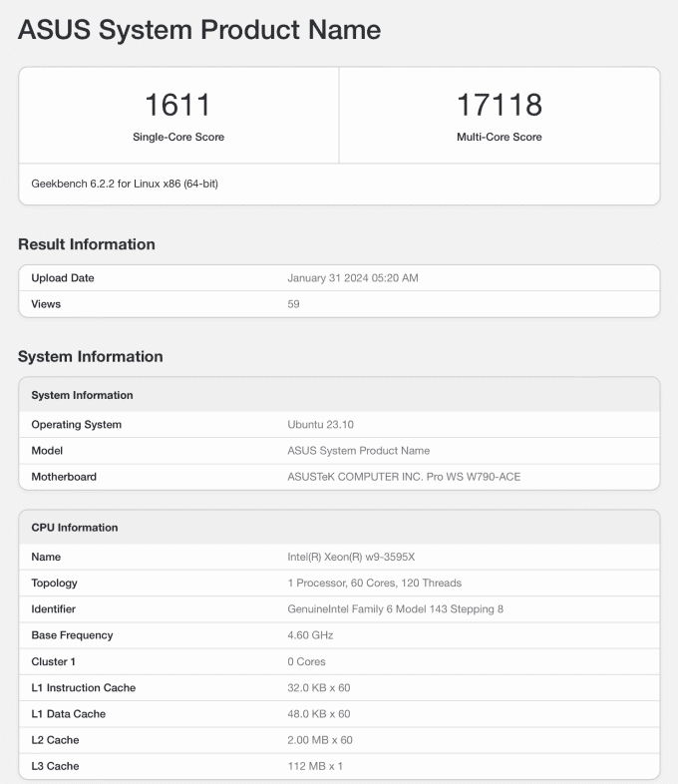Click the 'Topology' row label
Viewport: 678px width, 784px height.
(55, 583)
